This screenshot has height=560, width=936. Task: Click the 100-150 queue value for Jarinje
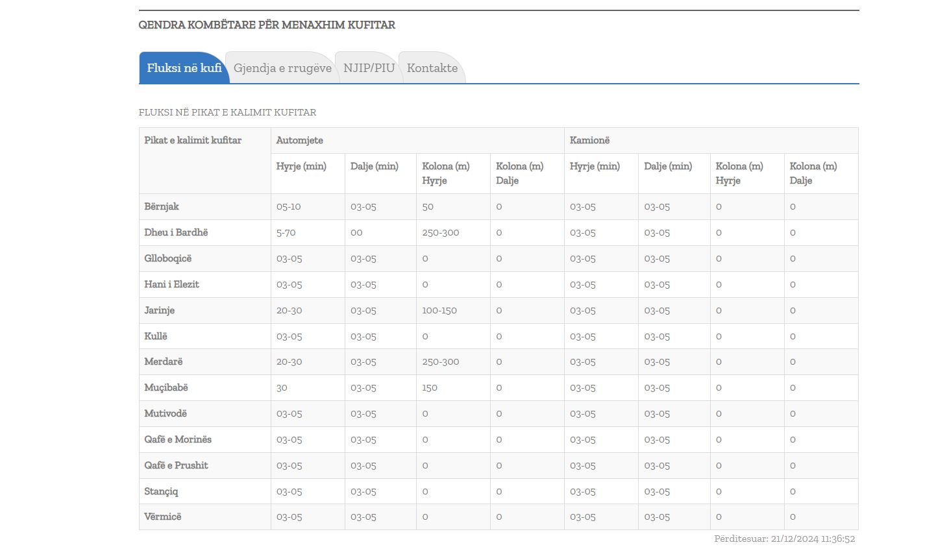439,310
